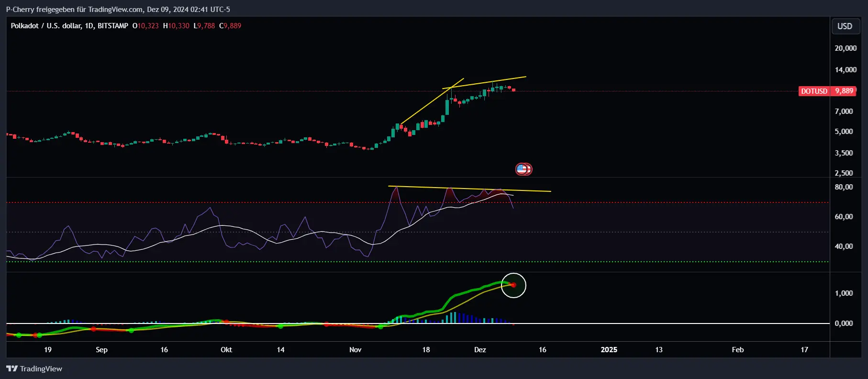The image size is (868, 379).
Task: Click the close value C9,889
Action: 230,26
